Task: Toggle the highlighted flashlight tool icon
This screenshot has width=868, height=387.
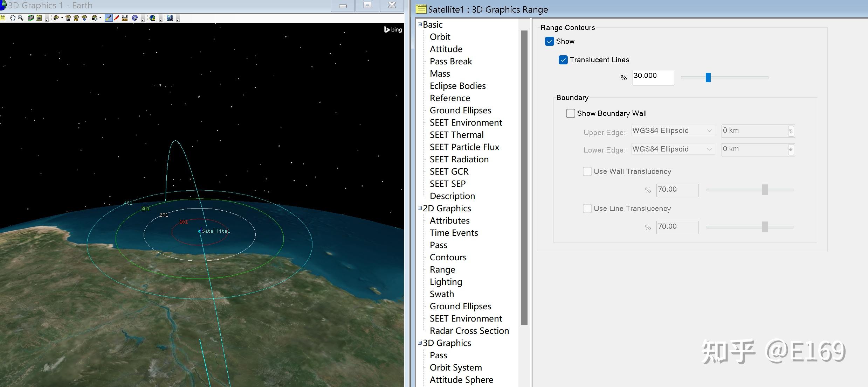Action: (x=109, y=18)
